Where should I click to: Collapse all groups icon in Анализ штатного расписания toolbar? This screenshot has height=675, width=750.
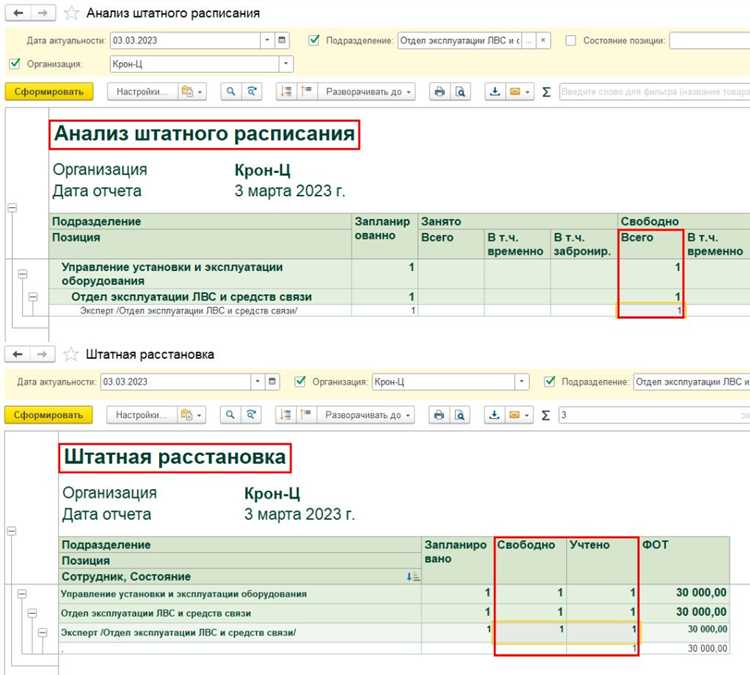287,91
